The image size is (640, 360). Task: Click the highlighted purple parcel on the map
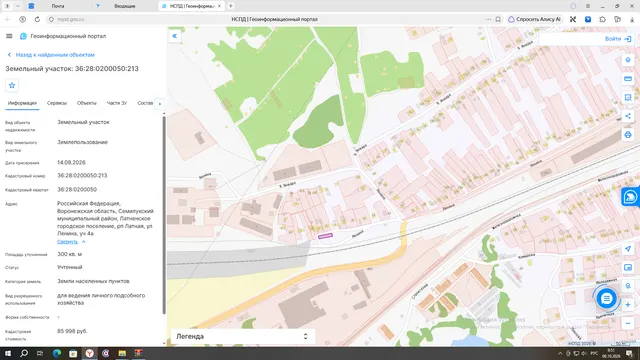click(x=325, y=236)
